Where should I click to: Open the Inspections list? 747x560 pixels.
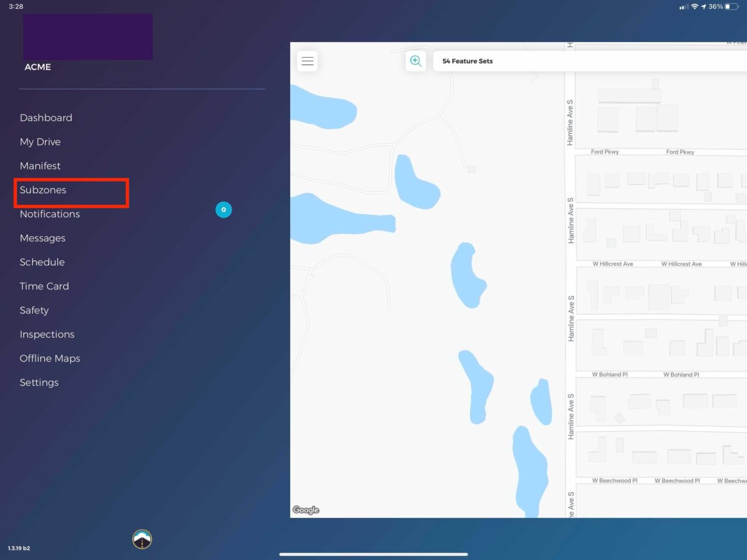[x=47, y=334]
